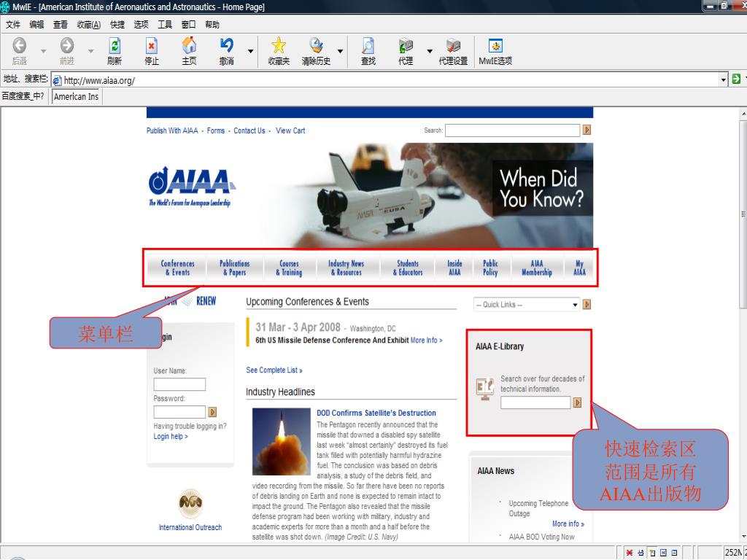
Task: Click the site Search go arrow button
Action: tap(587, 130)
